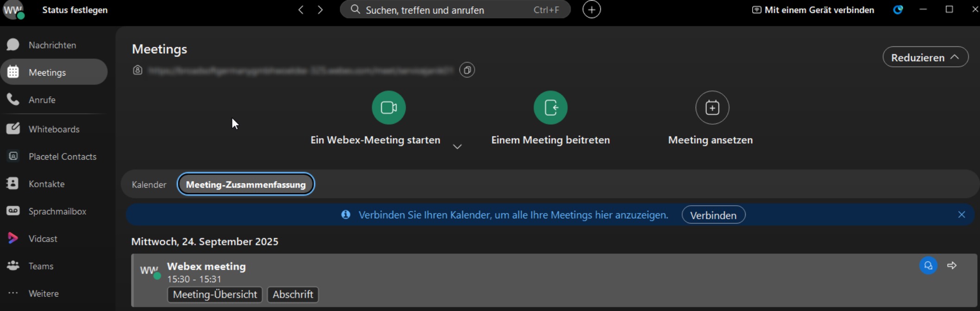Click the profile avatar in top left
Viewport: 980px width, 311px height.
(13, 10)
